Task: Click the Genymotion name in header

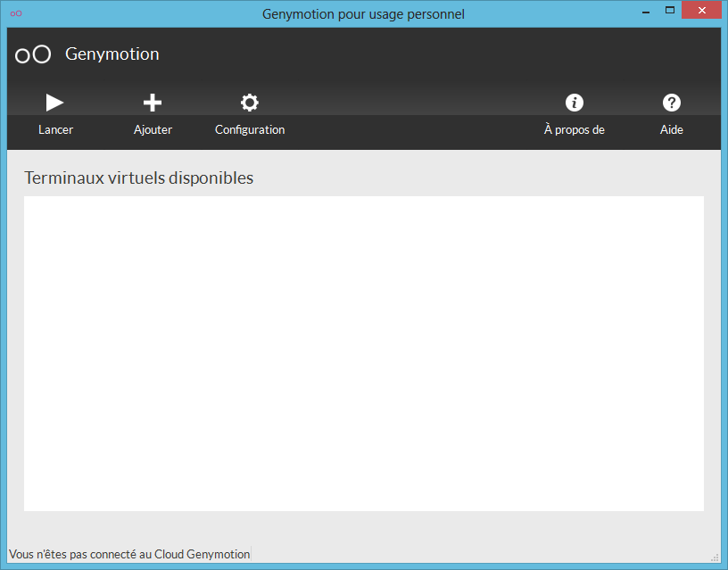Action: pyautogui.click(x=112, y=54)
